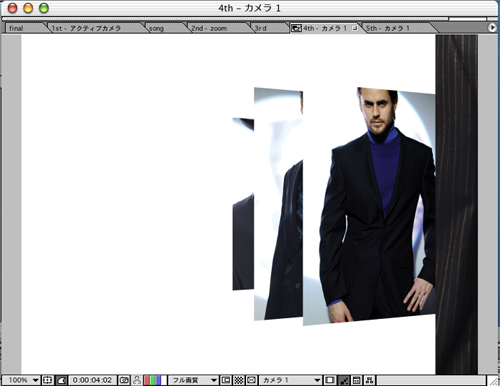Toggle the pixel aspect correction icon
The image size is (500, 386).
(252, 380)
